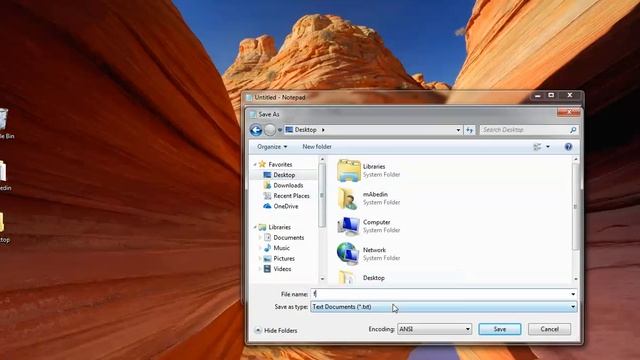Open the File name history dropdown arrow
This screenshot has width=640, height=360.
pos(573,294)
